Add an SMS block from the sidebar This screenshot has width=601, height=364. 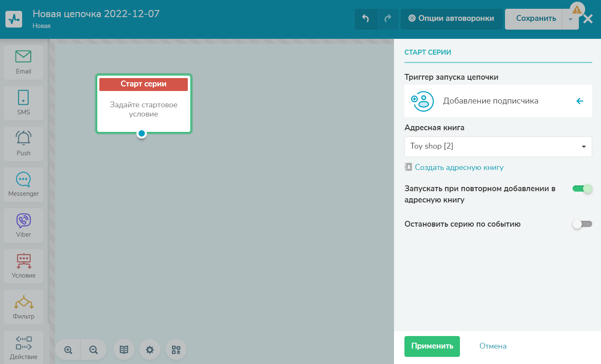23,103
